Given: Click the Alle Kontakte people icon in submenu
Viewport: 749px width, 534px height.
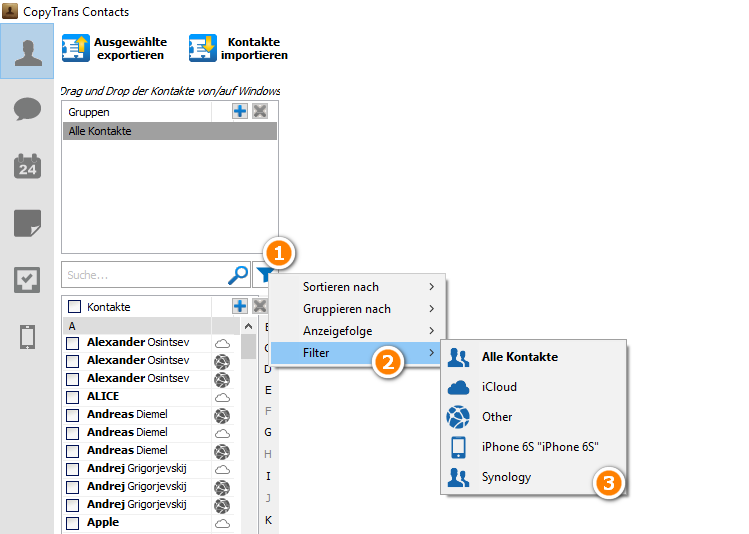Looking at the screenshot, I should [459, 357].
